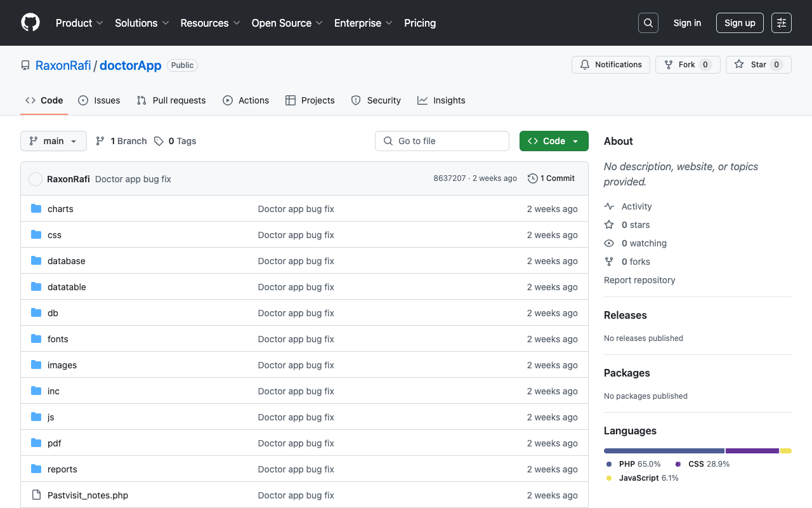
Task: Expand the Product menu
Action: 79,23
